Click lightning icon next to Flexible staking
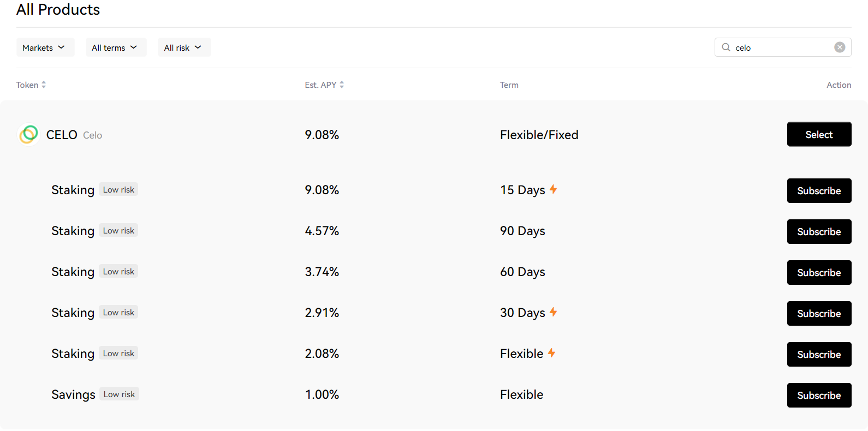868x431 pixels. (551, 353)
